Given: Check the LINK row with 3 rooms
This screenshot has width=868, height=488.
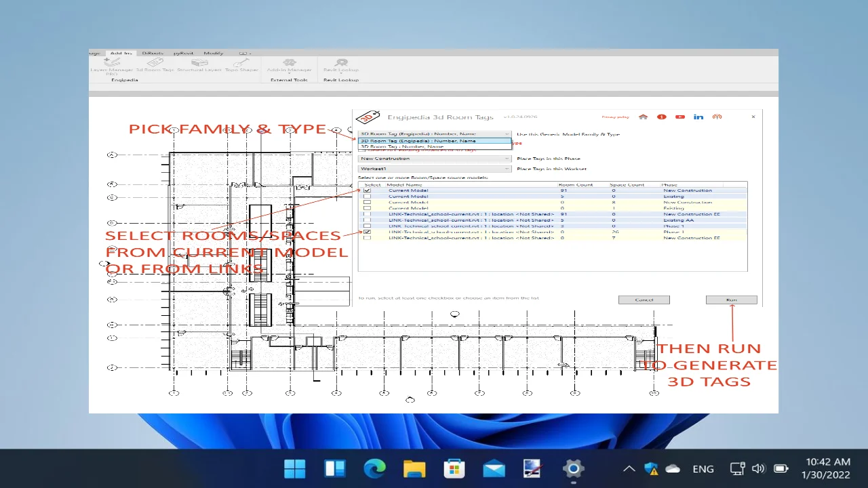Looking at the screenshot, I should [368, 226].
